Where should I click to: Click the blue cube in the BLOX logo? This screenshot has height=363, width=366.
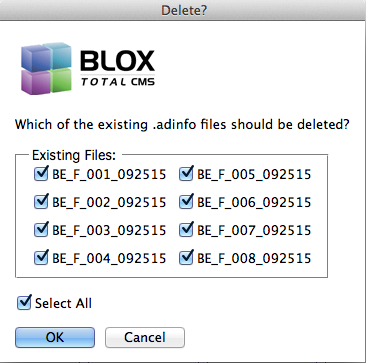(x=35, y=57)
